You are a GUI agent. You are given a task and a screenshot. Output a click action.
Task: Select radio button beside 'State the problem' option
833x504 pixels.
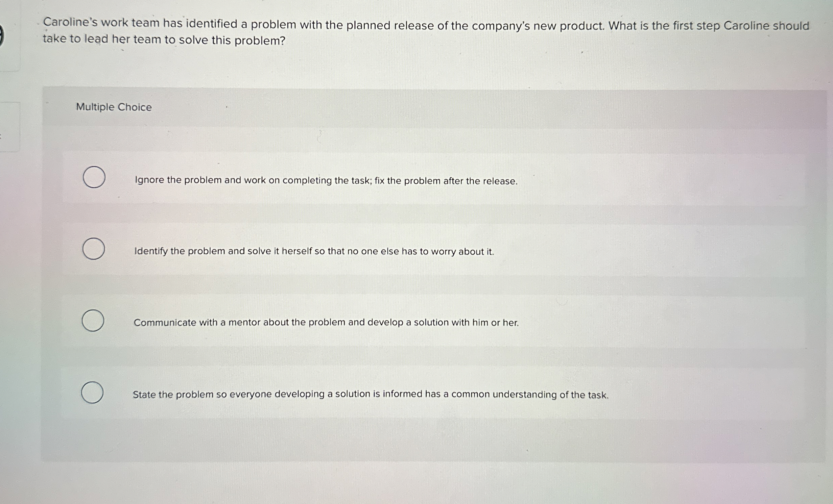[x=93, y=394]
